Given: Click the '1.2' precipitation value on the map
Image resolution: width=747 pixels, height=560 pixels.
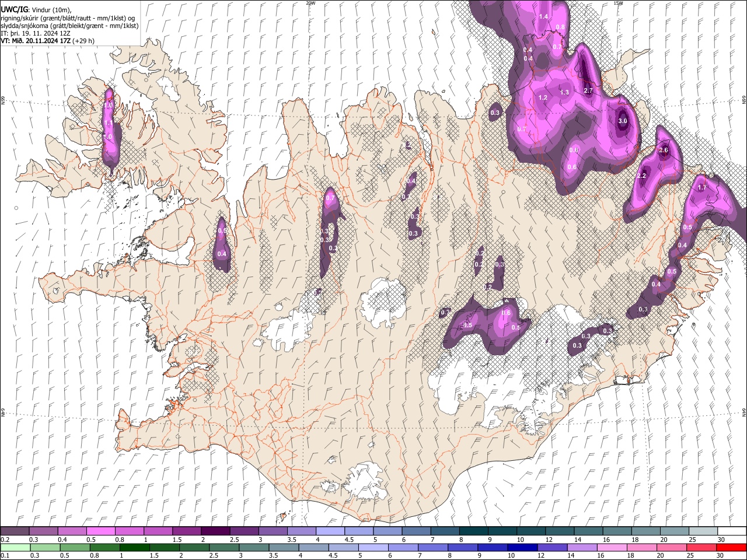Looking at the screenshot, I should pyautogui.click(x=543, y=97).
